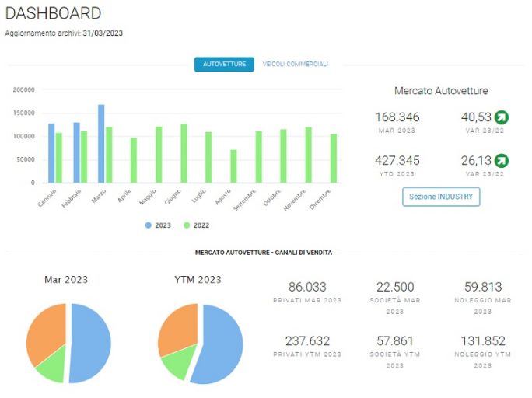532x398 pixels.
Task: Click the orange slice of YTM 2023 pie
Action: pyautogui.click(x=178, y=329)
